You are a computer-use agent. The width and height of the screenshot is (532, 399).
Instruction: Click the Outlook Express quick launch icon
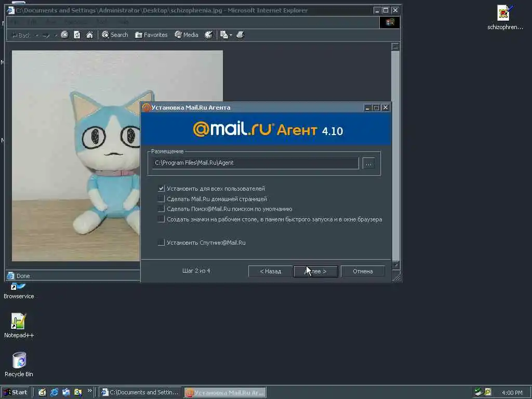tap(66, 392)
